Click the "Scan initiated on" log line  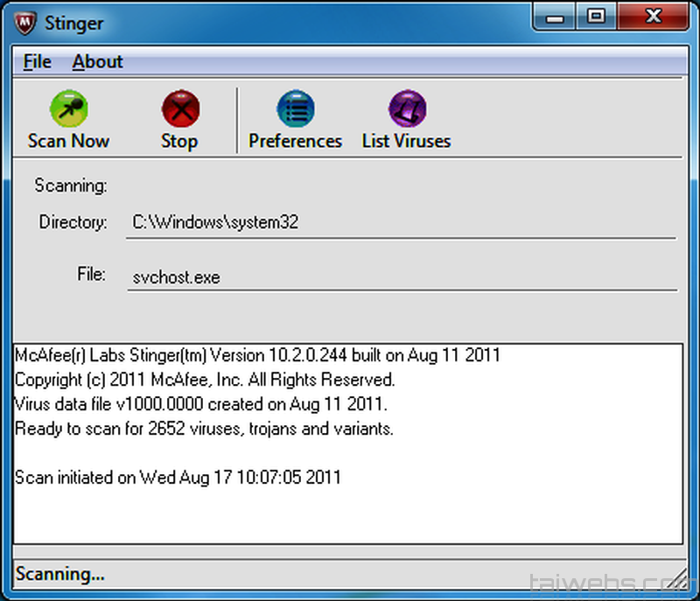(x=178, y=478)
